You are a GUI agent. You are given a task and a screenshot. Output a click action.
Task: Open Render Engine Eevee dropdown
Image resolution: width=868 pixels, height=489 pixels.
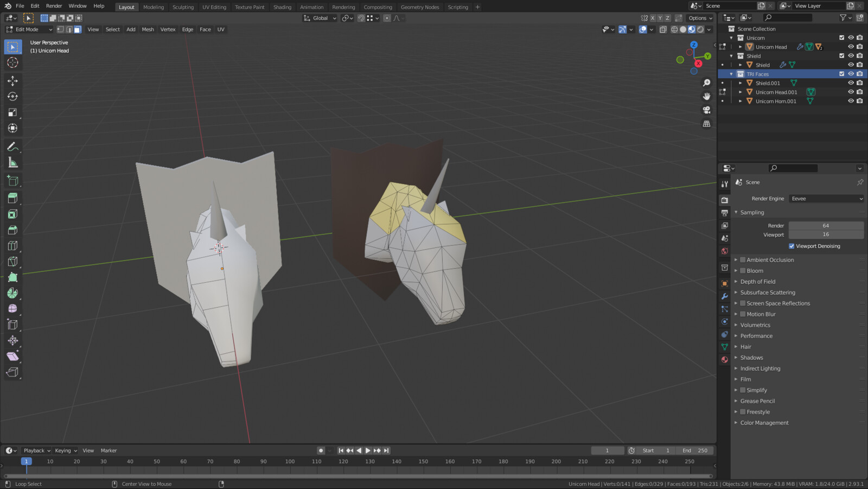tap(826, 199)
